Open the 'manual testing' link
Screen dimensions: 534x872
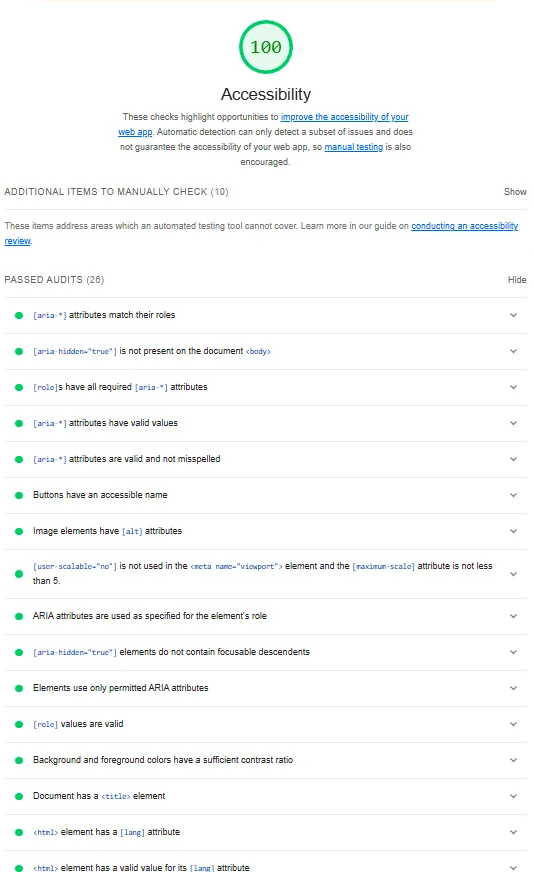point(354,147)
